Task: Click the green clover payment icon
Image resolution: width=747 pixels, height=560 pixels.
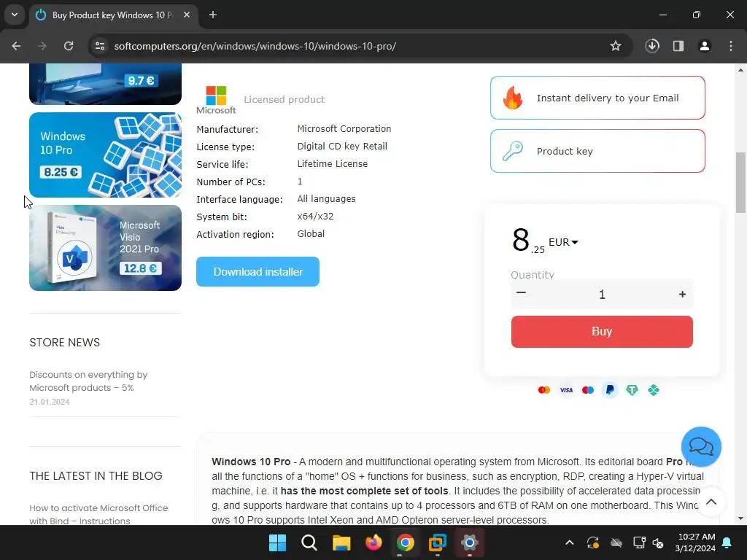Action: (x=654, y=390)
